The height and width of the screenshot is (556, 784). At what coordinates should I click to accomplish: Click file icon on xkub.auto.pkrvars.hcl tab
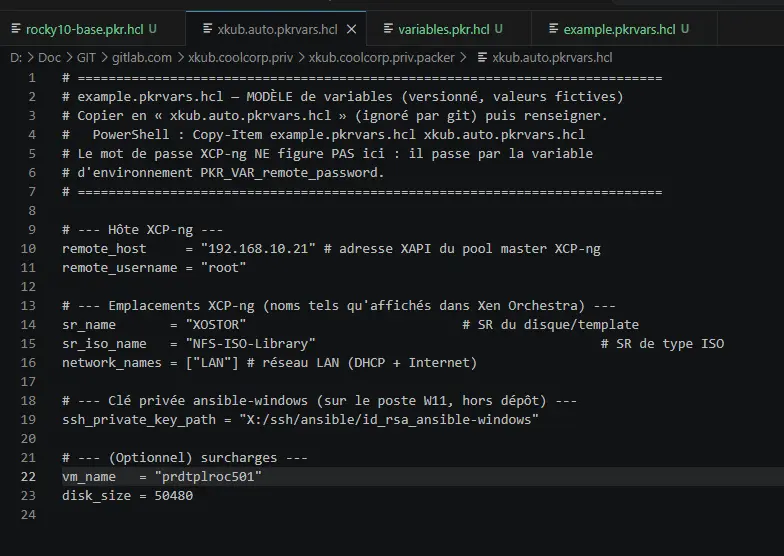[x=208, y=29]
